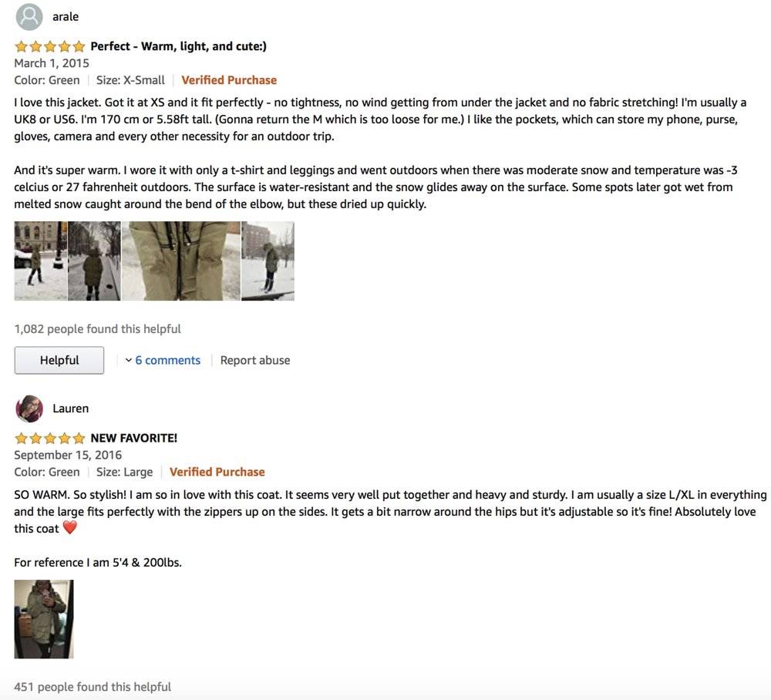Click the arale username
771x700 pixels.
pyautogui.click(x=66, y=17)
